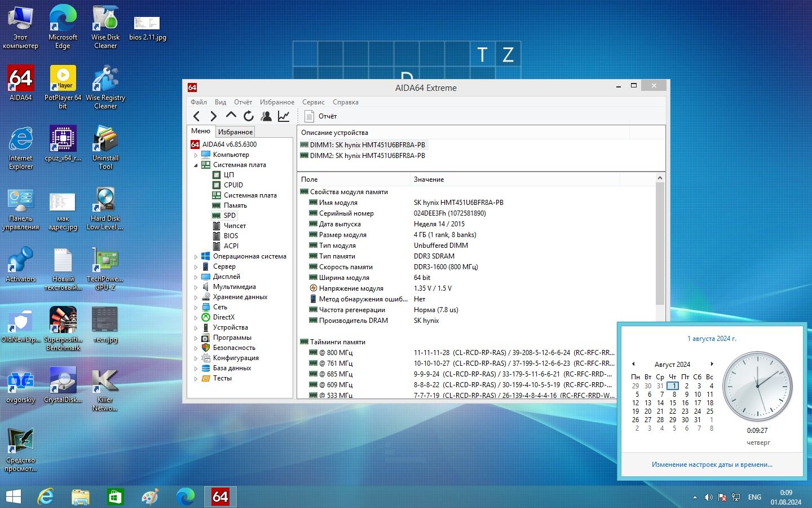
Task: Go to next month in calendar
Action: coord(712,364)
